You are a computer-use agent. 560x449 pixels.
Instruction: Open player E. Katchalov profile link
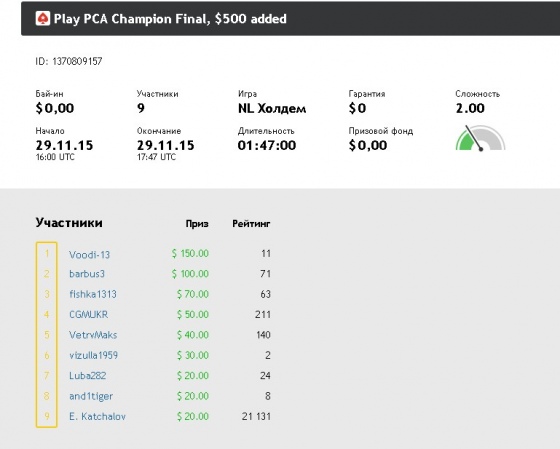[97, 416]
